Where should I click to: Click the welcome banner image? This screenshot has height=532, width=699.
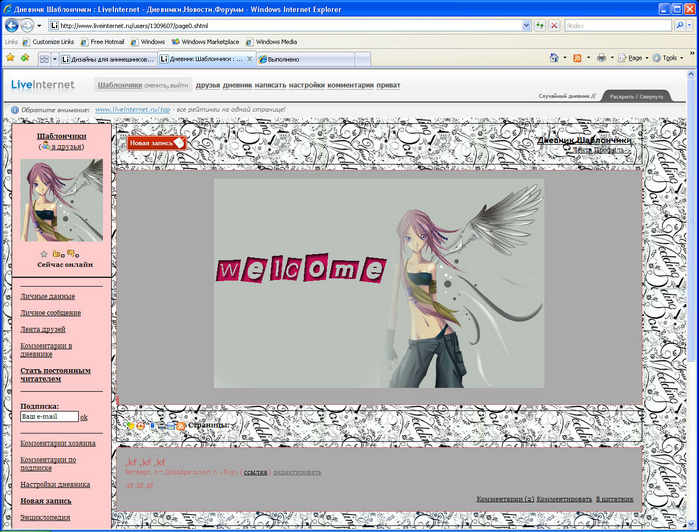tap(379, 284)
